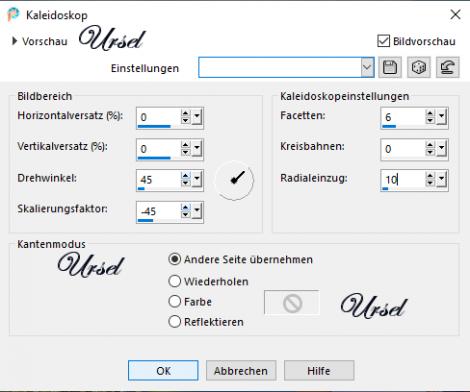Reset settings to default with the arrow icon
Viewport: 470px width, 392px height.
pos(448,68)
